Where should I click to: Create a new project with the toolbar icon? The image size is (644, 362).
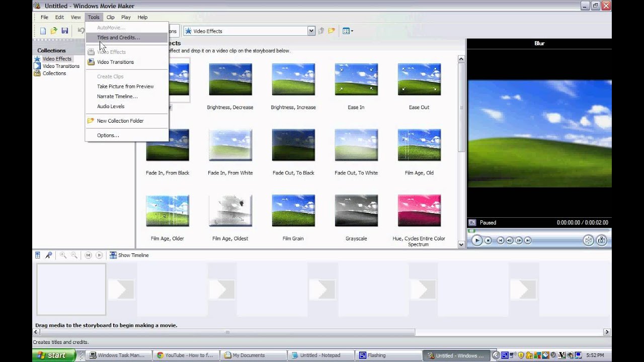coord(43,31)
